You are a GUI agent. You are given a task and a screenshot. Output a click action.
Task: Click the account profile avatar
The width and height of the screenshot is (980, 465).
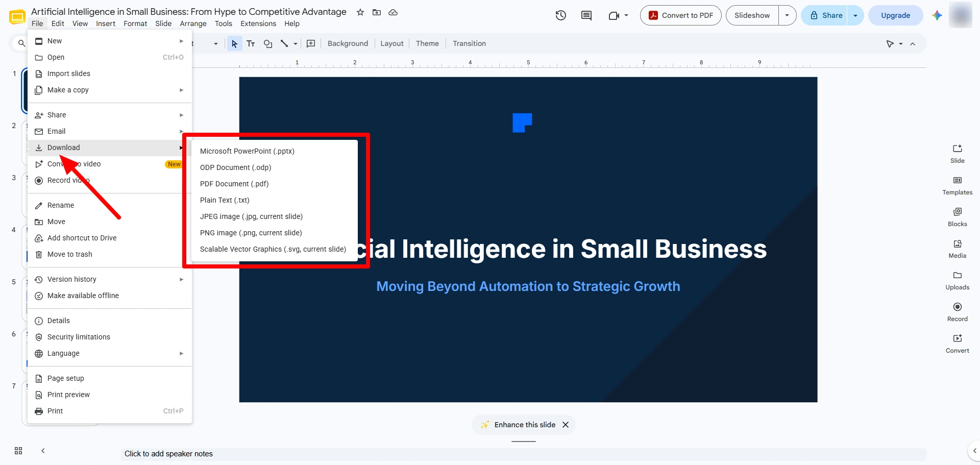(x=961, y=15)
